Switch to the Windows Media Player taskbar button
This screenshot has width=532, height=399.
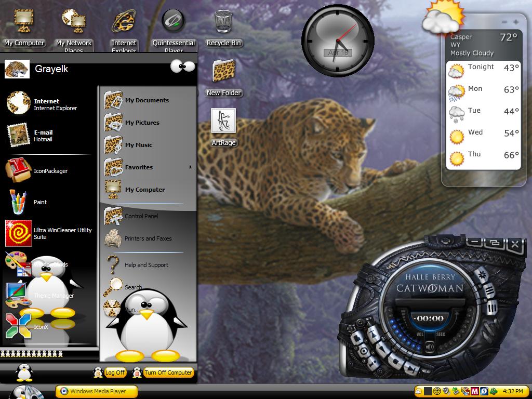click(x=97, y=391)
